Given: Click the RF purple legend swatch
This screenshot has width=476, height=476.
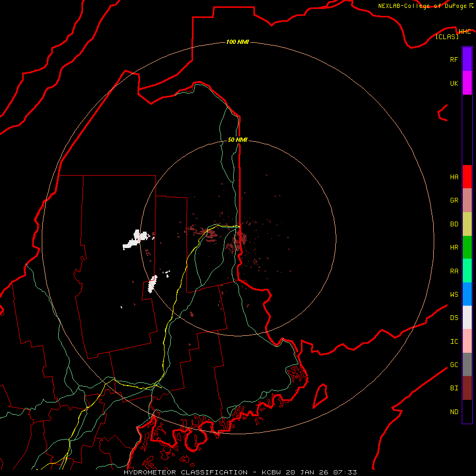Looking at the screenshot, I should pyautogui.click(x=467, y=59).
